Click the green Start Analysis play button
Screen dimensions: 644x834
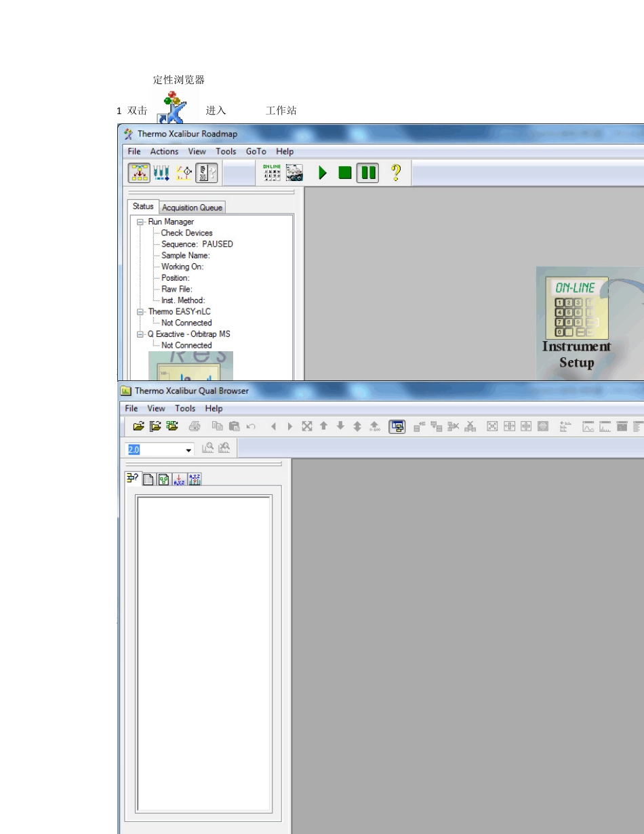pyautogui.click(x=323, y=173)
